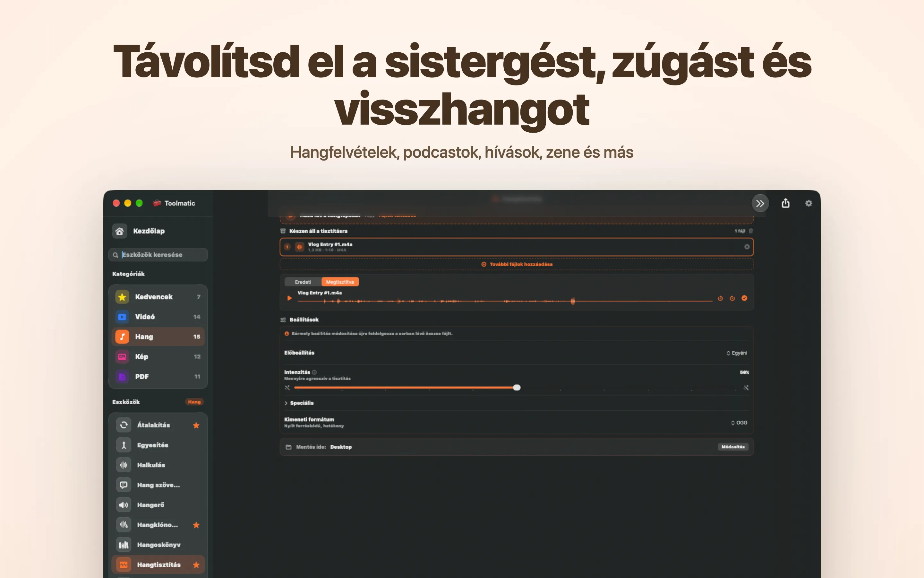The image size is (924, 578).
Task: Unfavorite Átalakítás with its star
Action: (196, 425)
